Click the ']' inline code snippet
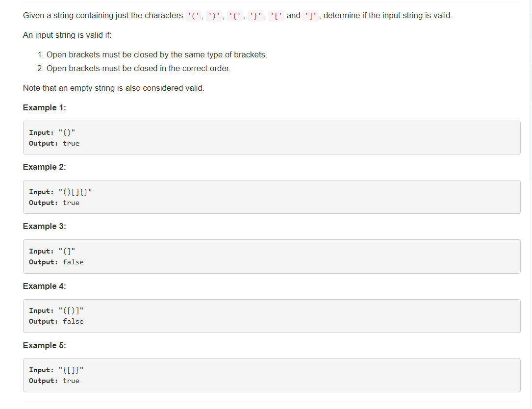Screen dimensions: 532x409 [311, 16]
